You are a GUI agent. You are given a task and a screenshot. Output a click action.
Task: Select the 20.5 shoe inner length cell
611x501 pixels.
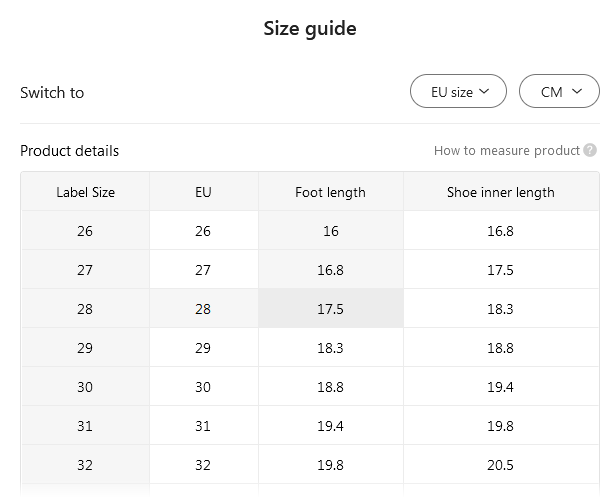point(500,465)
